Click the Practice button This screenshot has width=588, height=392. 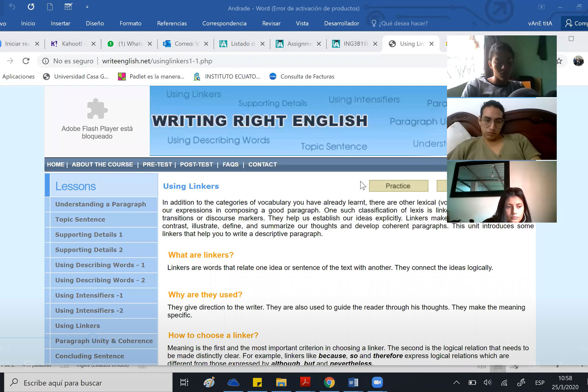[x=398, y=186]
